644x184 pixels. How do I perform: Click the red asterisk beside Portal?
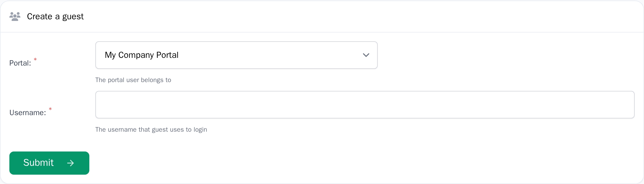point(35,59)
